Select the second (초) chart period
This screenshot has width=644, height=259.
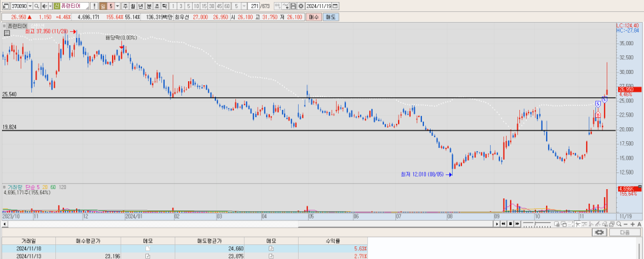(157, 6)
